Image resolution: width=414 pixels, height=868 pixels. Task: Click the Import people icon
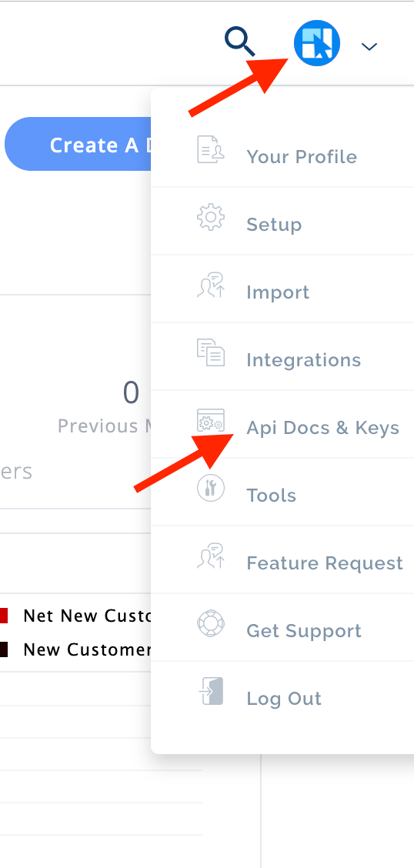click(210, 285)
